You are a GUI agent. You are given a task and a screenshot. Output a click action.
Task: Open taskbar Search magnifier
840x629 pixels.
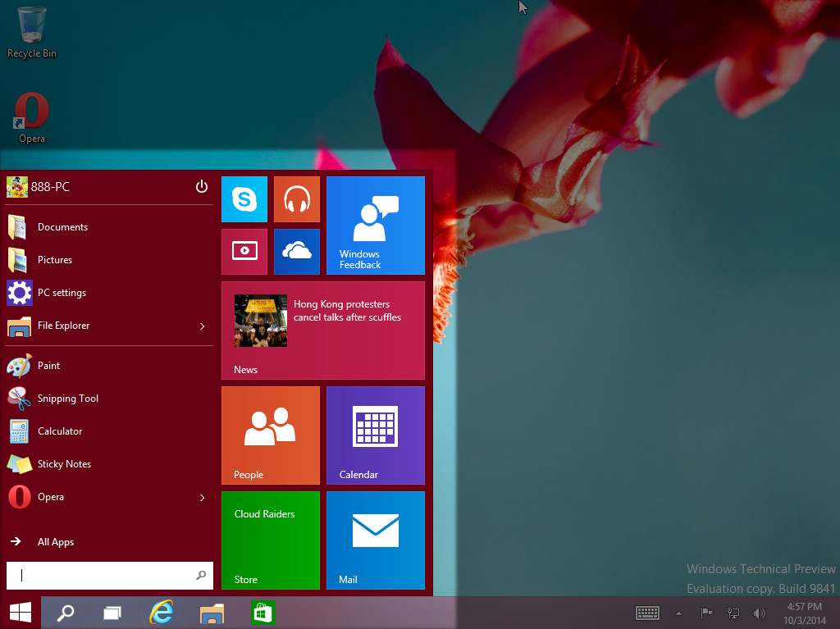tap(66, 613)
